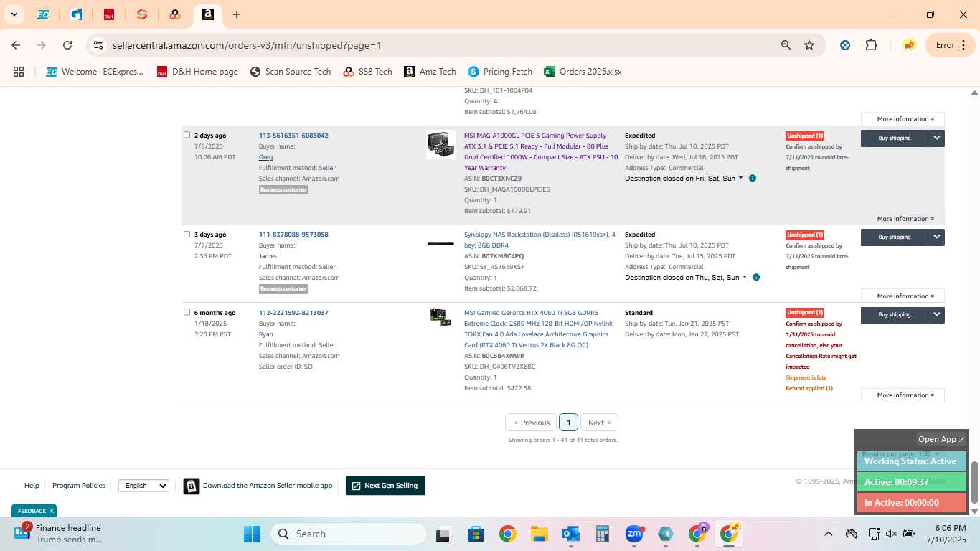Expand More information for Synology NAS order
The height and width of the screenshot is (551, 980).
pos(903,296)
